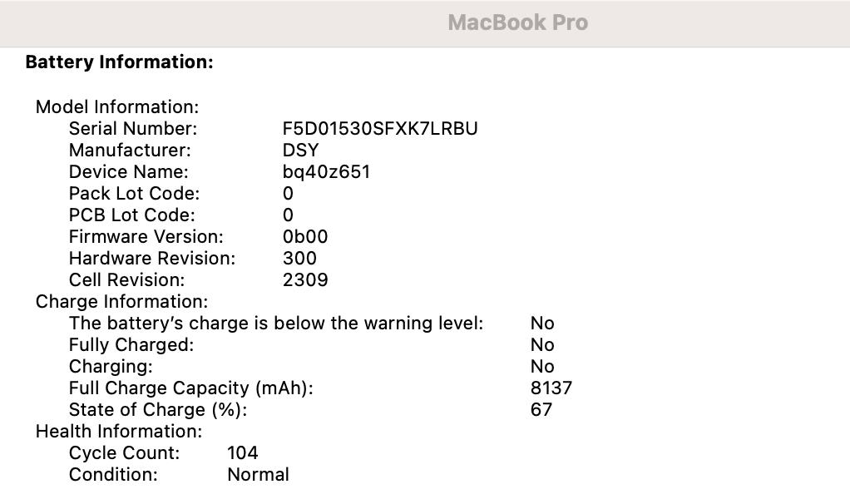
Task: Click the MacBook Pro window title
Action: (517, 23)
